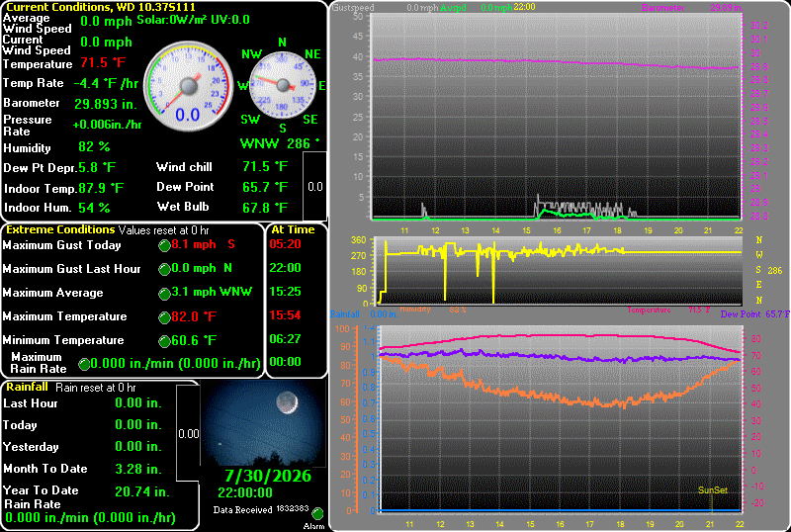Click the Extreme Conditions heading

tap(60, 229)
